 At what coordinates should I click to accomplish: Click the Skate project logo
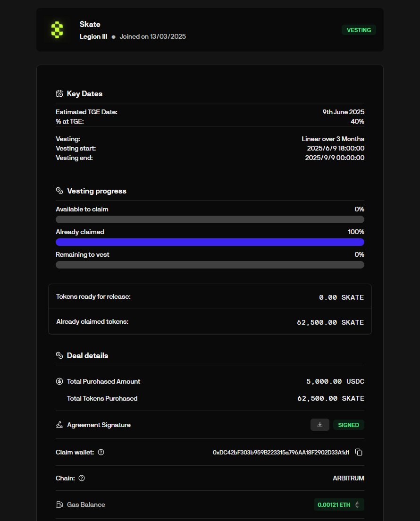click(x=57, y=30)
